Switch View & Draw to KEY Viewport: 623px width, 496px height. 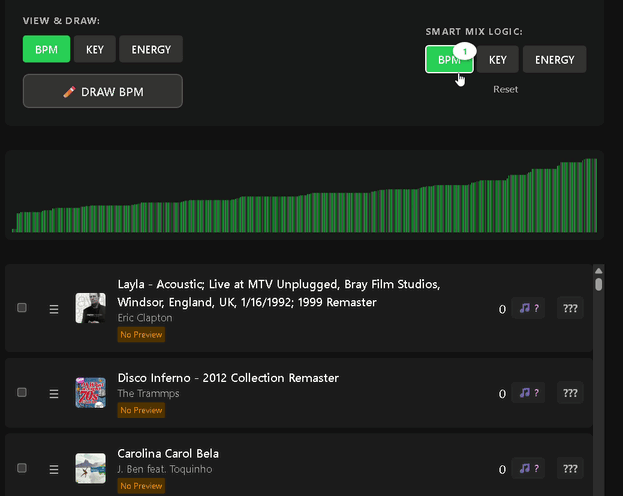point(95,49)
